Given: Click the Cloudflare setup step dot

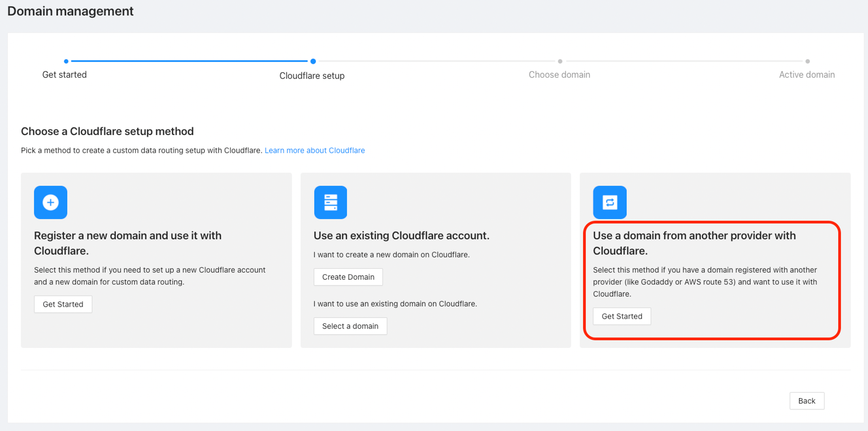Looking at the screenshot, I should (313, 61).
